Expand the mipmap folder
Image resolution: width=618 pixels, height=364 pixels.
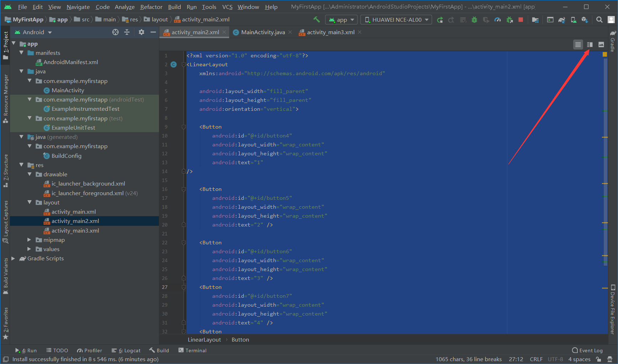(30, 240)
